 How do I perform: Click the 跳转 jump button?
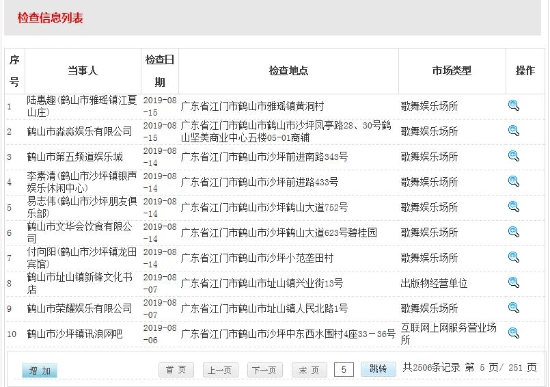pos(378,369)
